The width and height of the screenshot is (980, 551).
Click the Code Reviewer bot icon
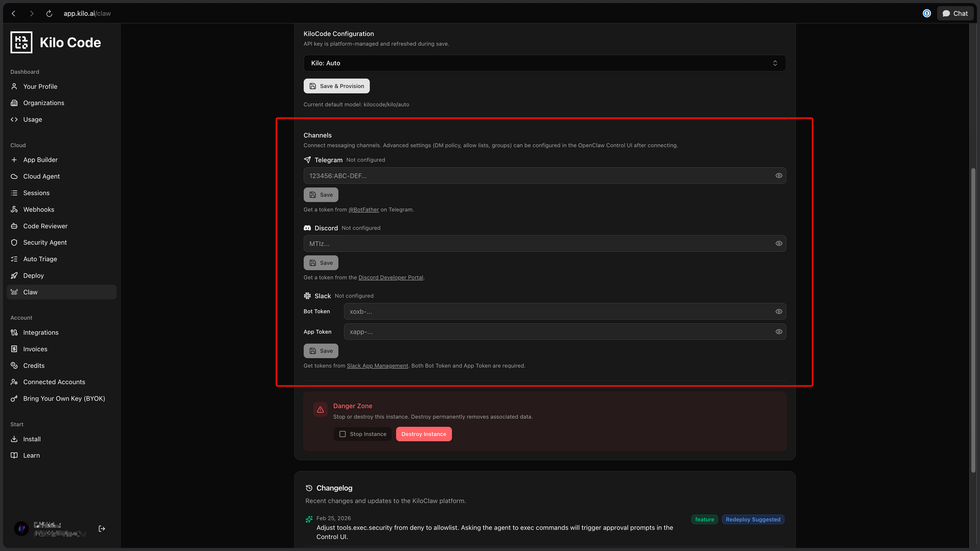[14, 226]
